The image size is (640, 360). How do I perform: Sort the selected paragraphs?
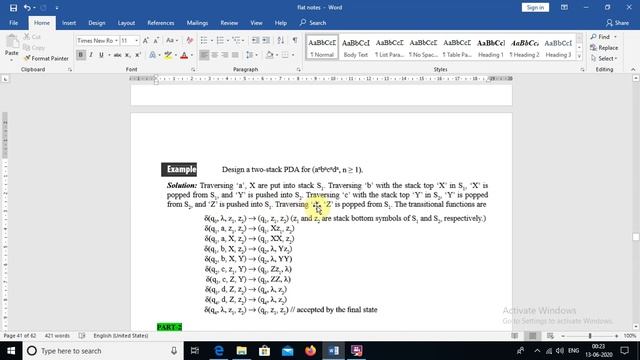tap(281, 40)
